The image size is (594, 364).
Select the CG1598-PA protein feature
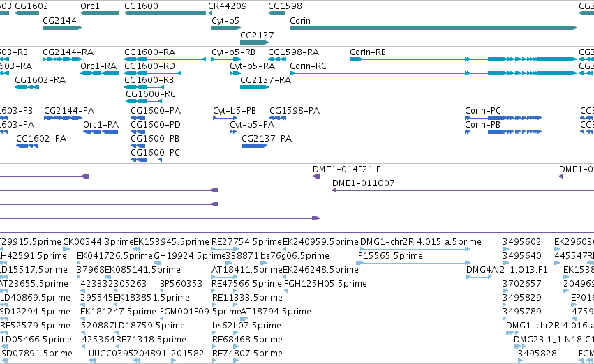(x=278, y=118)
